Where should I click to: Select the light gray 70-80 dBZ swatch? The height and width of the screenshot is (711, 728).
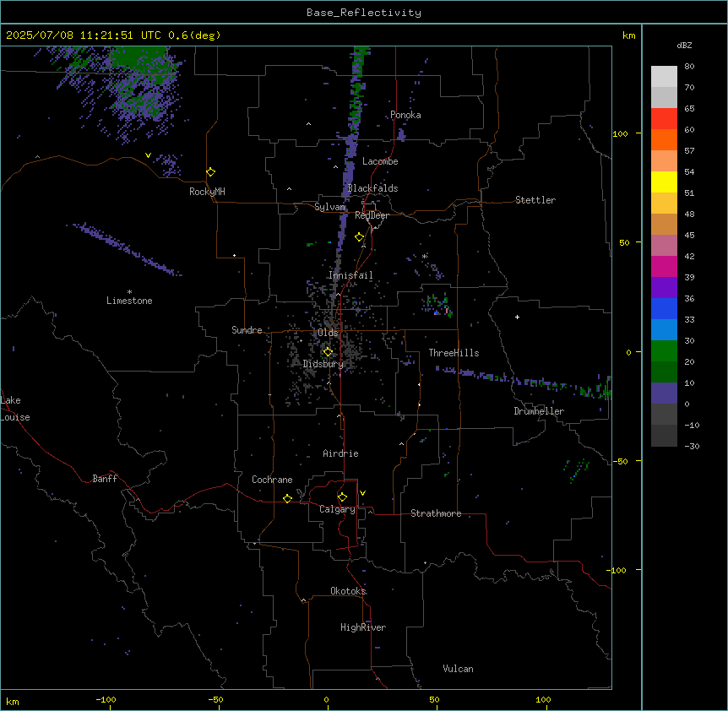(664, 77)
